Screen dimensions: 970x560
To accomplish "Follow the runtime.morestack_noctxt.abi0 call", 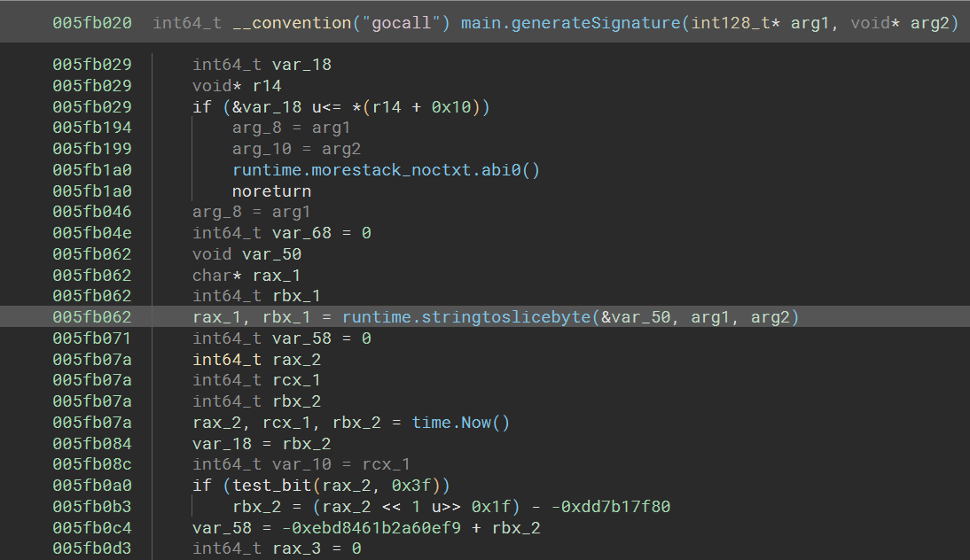I will coord(386,170).
